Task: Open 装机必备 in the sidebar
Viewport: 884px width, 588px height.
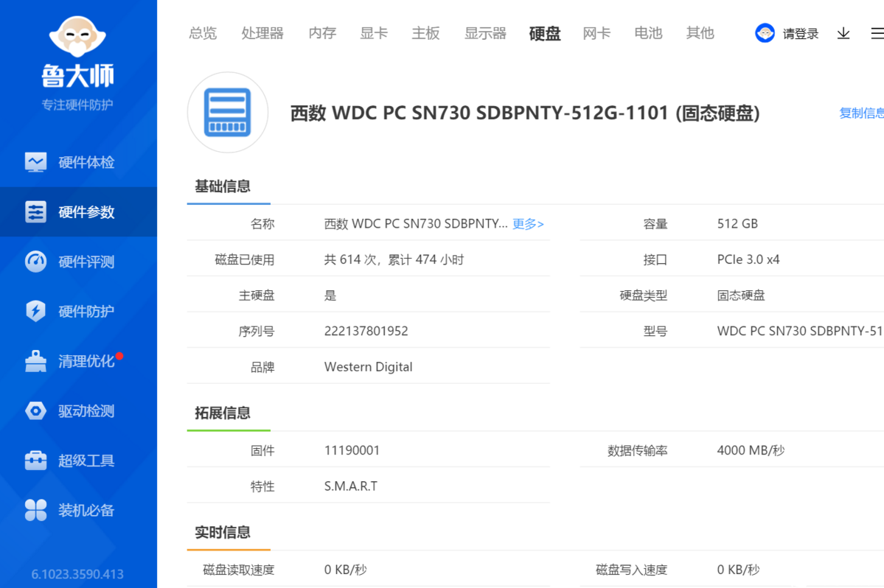Action: coord(78,510)
